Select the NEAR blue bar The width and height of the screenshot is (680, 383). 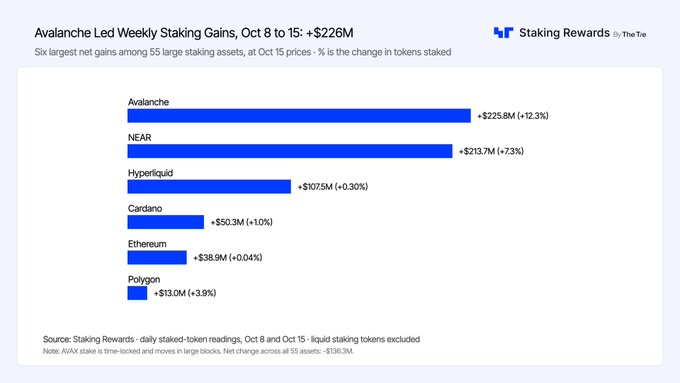[290, 151]
